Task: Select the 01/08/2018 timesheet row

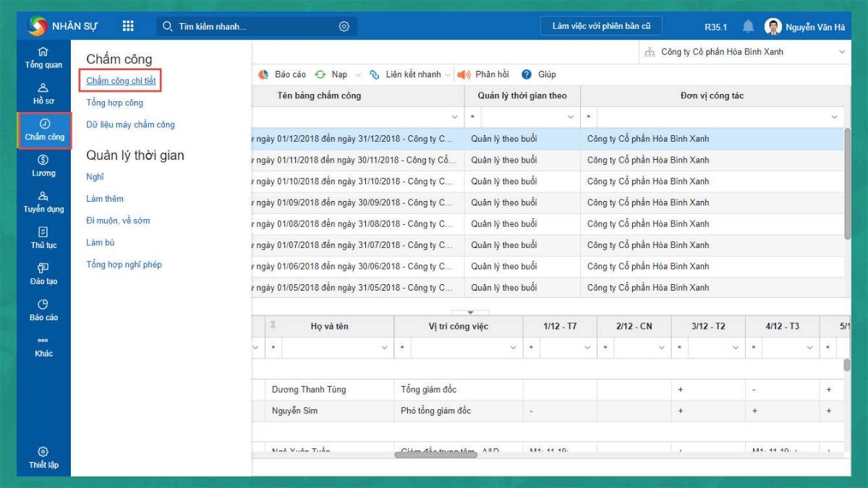Action: tap(548, 223)
